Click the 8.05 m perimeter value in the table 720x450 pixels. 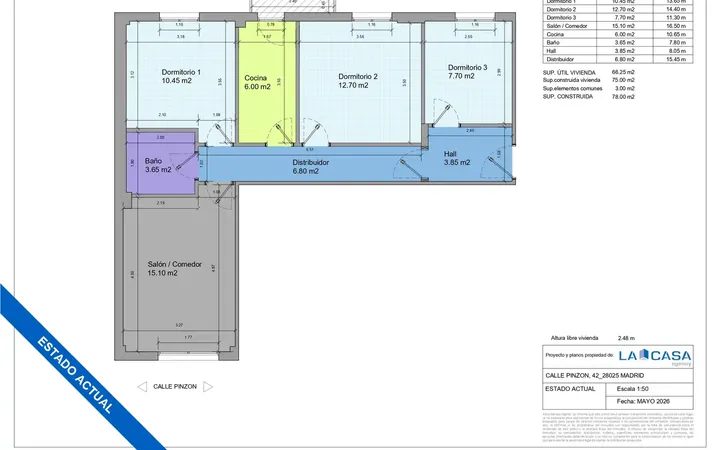(x=676, y=51)
